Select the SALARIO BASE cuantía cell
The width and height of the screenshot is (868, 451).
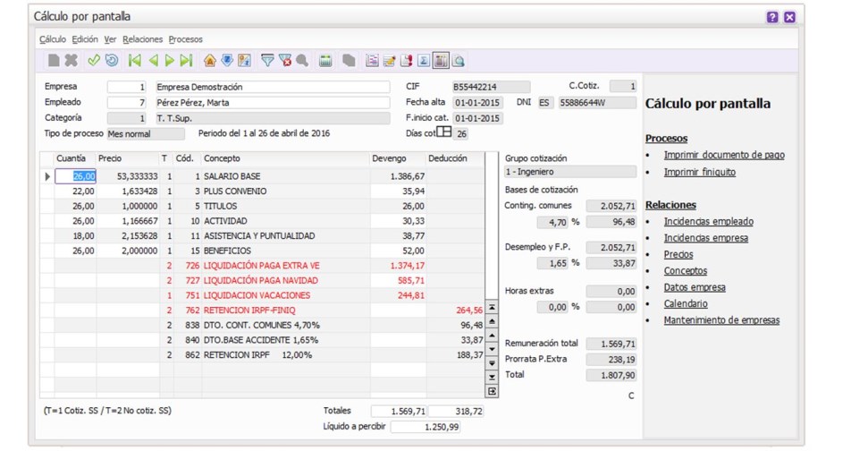75,176
